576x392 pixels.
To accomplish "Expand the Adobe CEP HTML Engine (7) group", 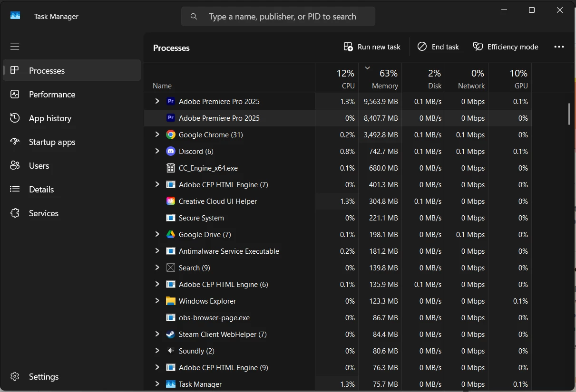I will (x=157, y=184).
